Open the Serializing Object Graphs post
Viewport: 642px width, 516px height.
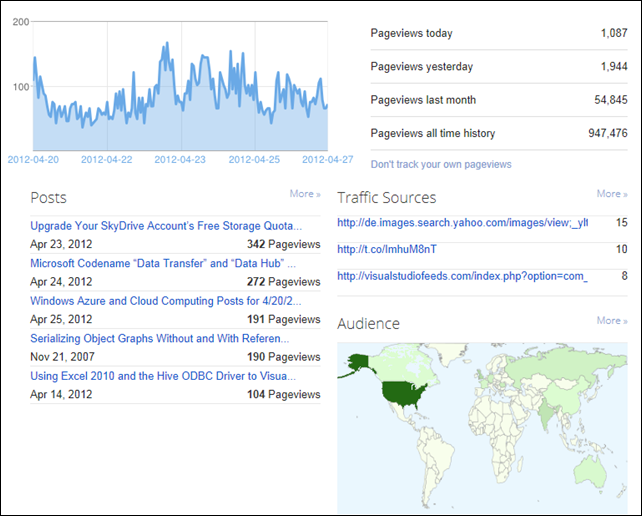coord(160,339)
